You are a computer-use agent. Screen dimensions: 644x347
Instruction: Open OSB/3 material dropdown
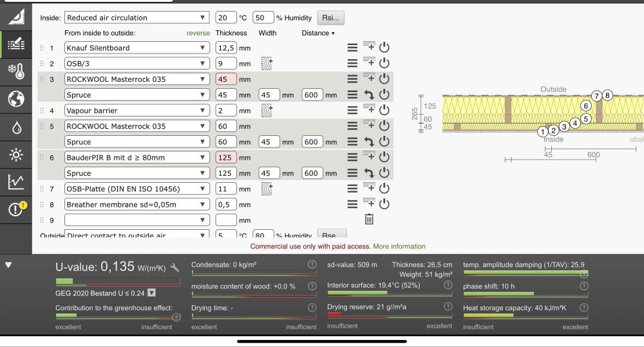137,63
